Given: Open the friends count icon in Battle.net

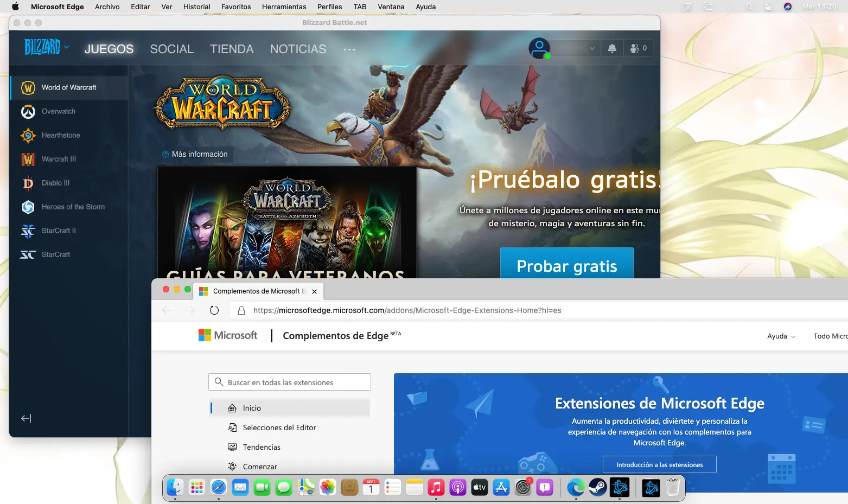Looking at the screenshot, I should 639,48.
